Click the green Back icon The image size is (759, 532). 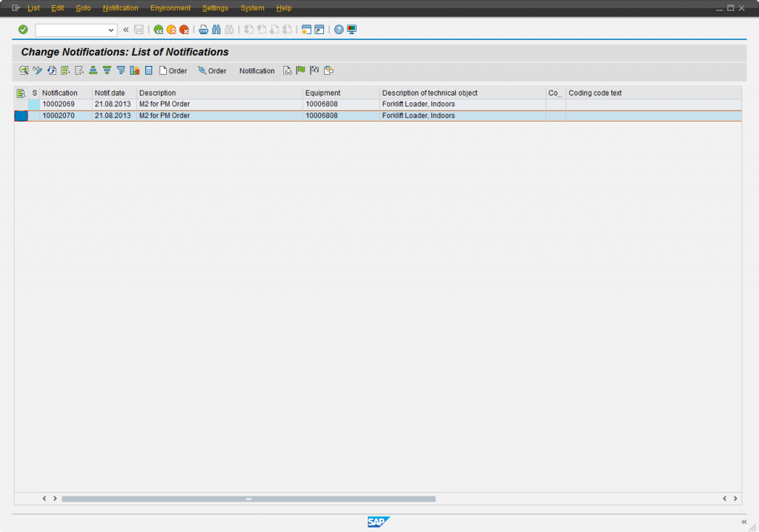coord(159,30)
